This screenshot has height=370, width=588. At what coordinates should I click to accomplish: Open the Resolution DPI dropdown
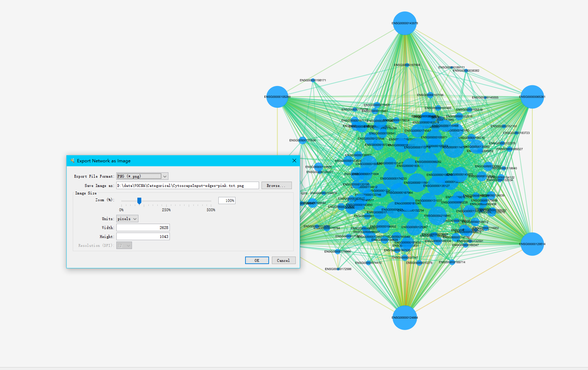click(124, 245)
